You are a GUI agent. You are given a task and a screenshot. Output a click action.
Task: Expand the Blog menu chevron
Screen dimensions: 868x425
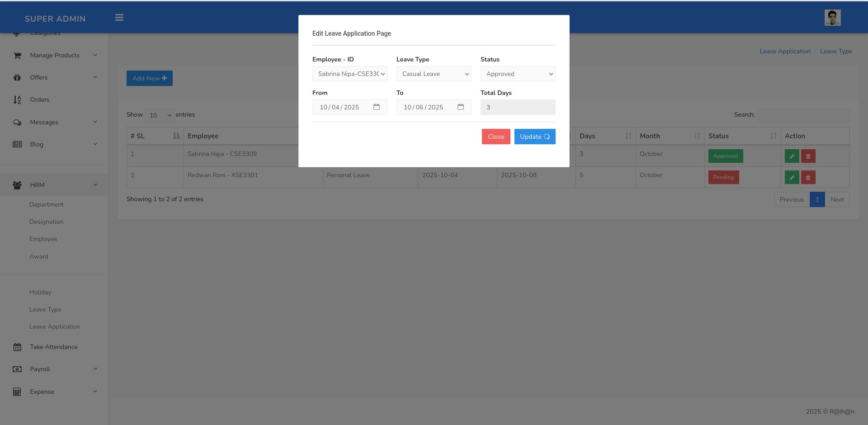coord(95,144)
